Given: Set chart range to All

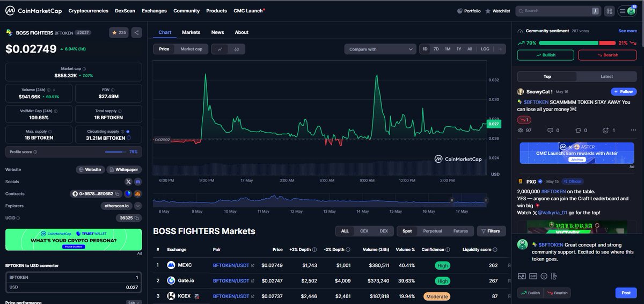Looking at the screenshot, I should click(470, 49).
